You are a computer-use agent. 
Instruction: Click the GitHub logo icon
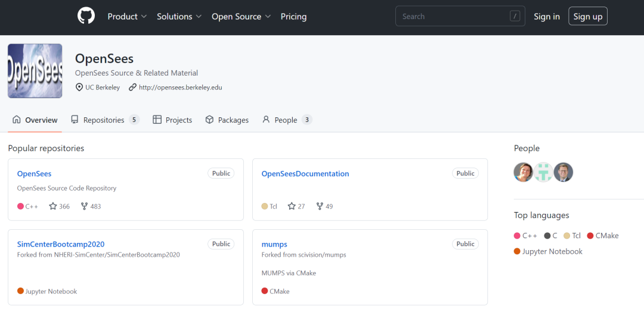point(86,16)
